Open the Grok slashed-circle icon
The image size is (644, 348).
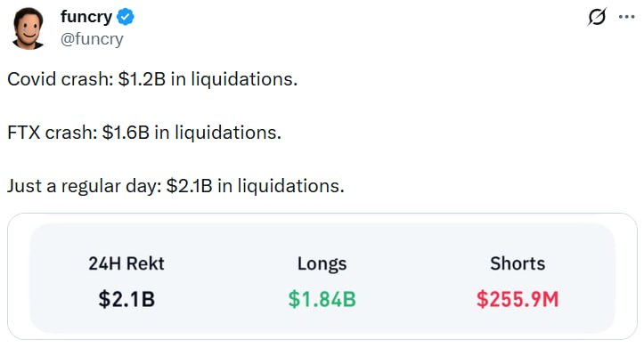pos(597,17)
